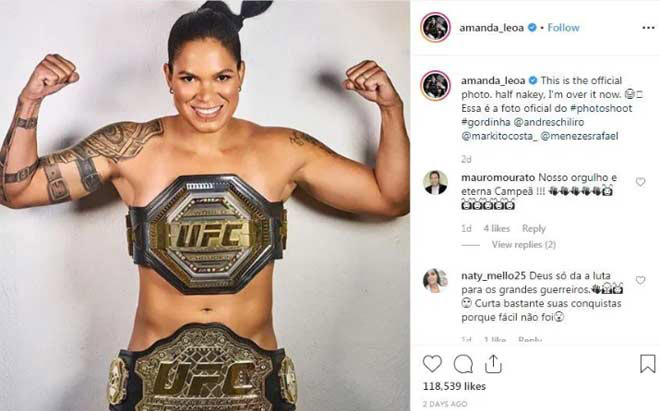
Task: Visit the @menezesrafael mention
Action: pyautogui.click(x=579, y=136)
